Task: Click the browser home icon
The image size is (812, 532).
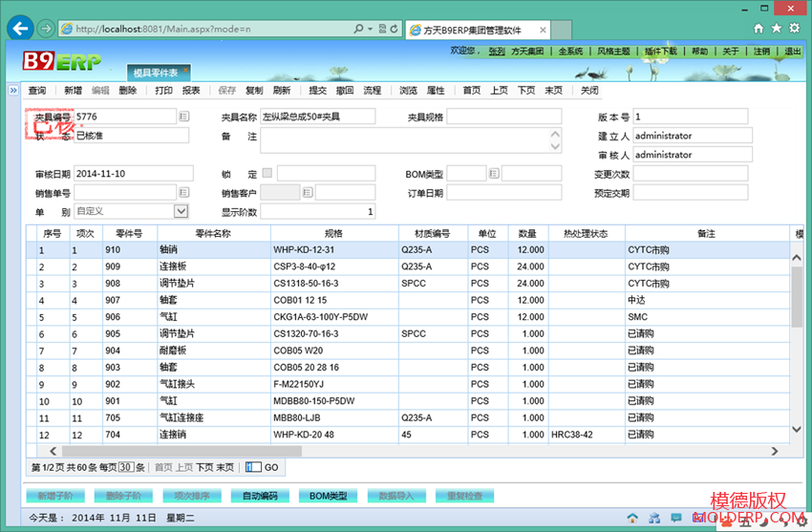Action: tap(759, 29)
